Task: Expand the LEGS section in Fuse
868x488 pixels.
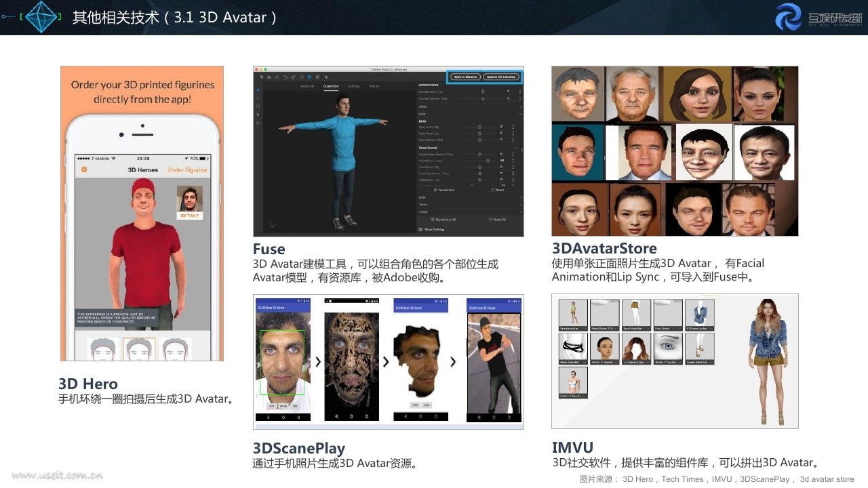Action: point(520,197)
